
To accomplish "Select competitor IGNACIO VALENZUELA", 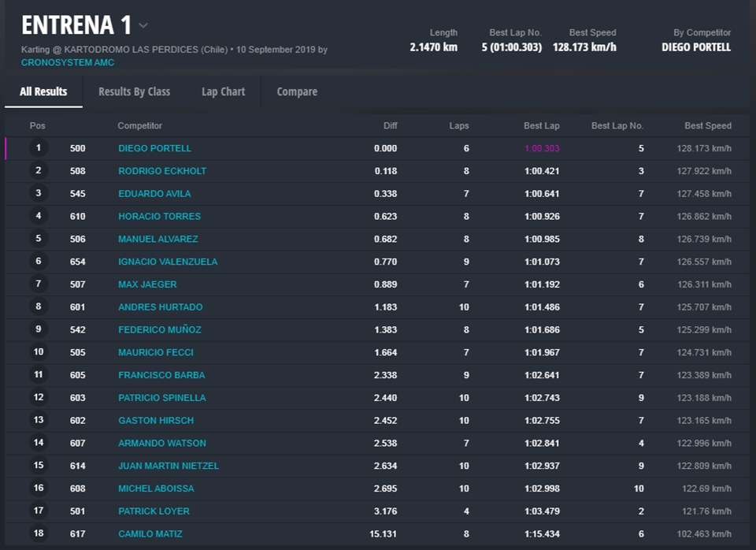I will coord(168,262).
